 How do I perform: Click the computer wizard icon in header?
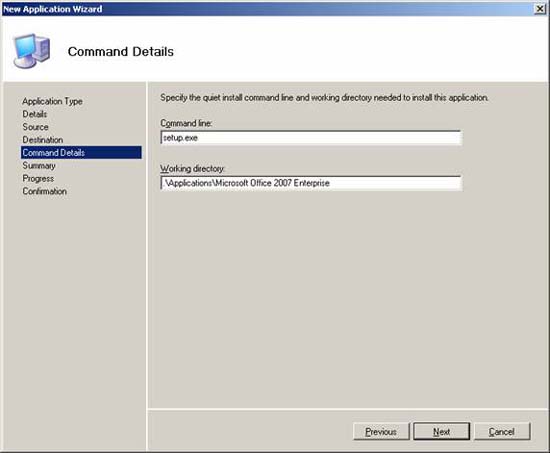[32, 51]
